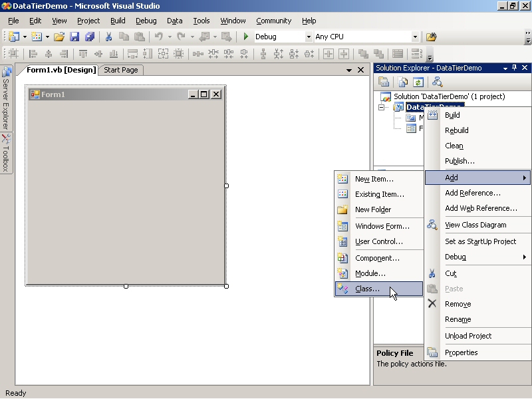
Task: Click the Save All icon
Action: [90, 37]
